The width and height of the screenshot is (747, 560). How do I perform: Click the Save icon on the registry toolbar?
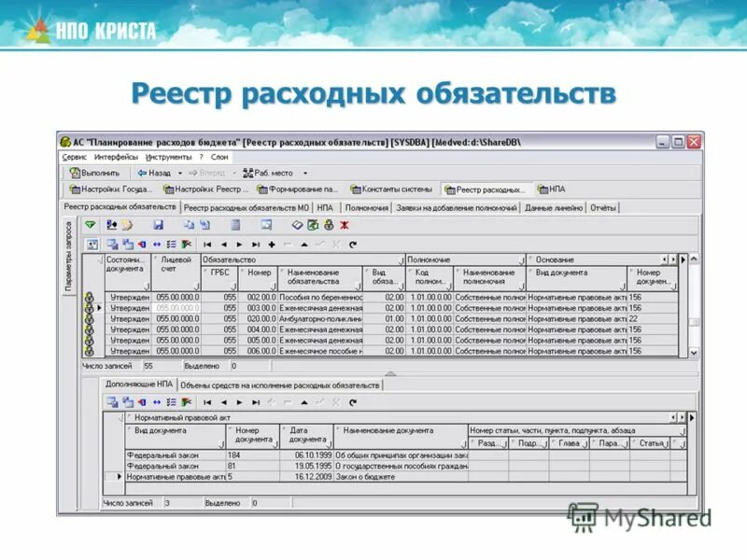pos(159,224)
